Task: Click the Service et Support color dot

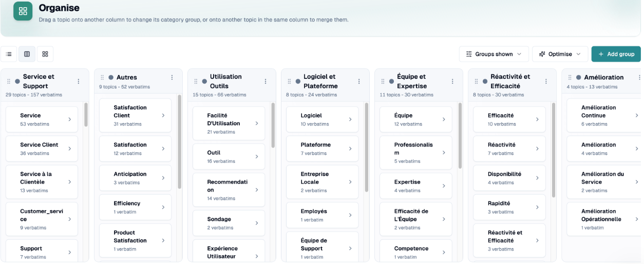Action: [x=17, y=82]
